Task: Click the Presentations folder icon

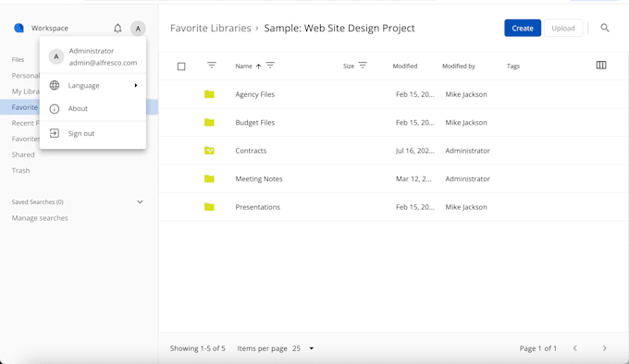Action: pyautogui.click(x=209, y=207)
